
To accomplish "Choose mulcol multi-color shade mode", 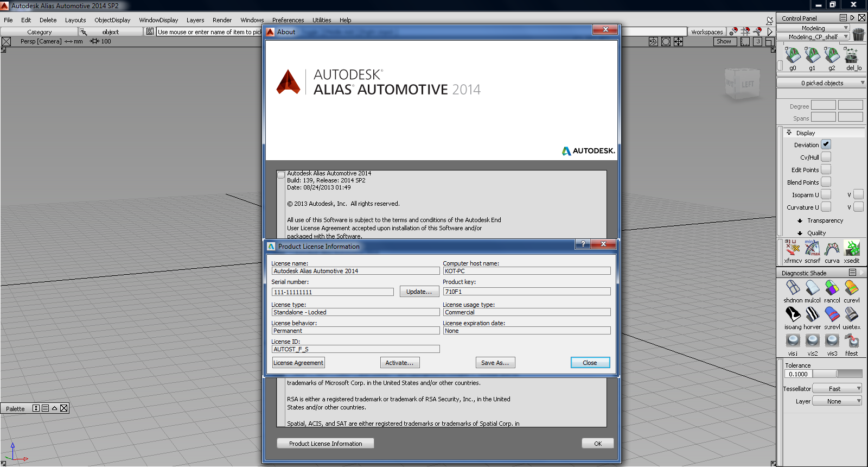I will 812,288.
